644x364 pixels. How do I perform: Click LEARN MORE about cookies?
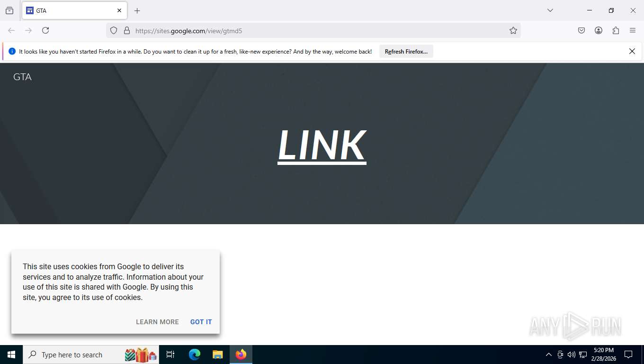coord(157,322)
